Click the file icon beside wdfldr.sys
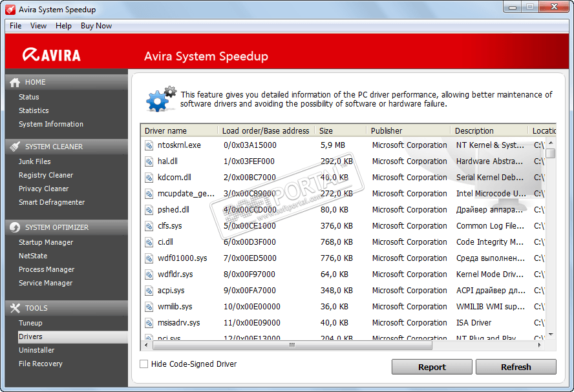The width and height of the screenshot is (574, 392). pyautogui.click(x=149, y=274)
